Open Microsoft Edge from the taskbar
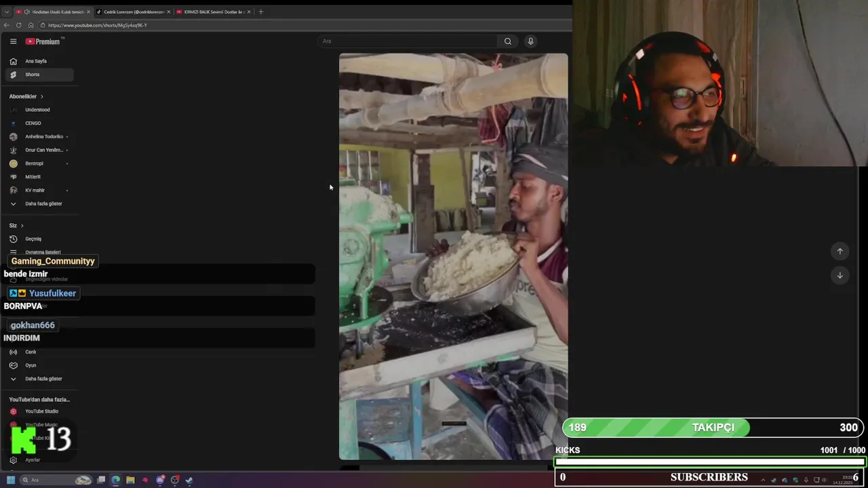The image size is (868, 488). click(116, 480)
